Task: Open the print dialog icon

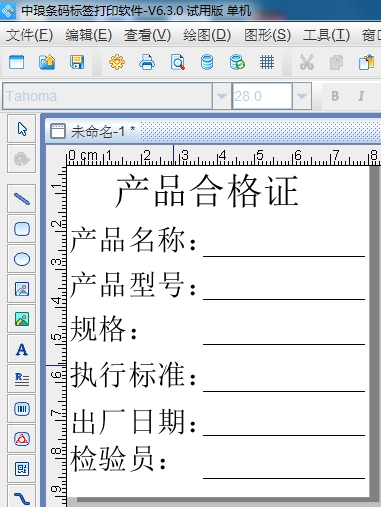Action: [147, 62]
